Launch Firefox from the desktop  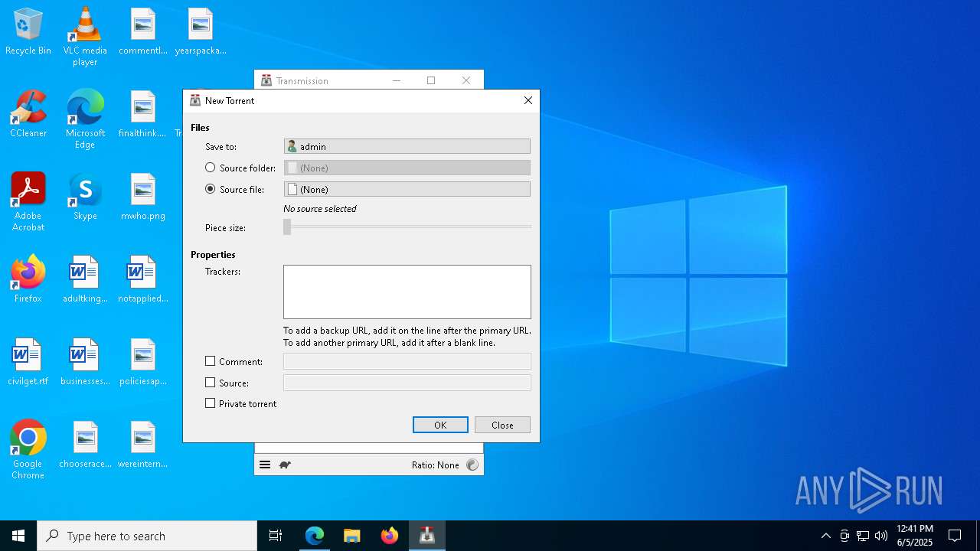(x=28, y=280)
